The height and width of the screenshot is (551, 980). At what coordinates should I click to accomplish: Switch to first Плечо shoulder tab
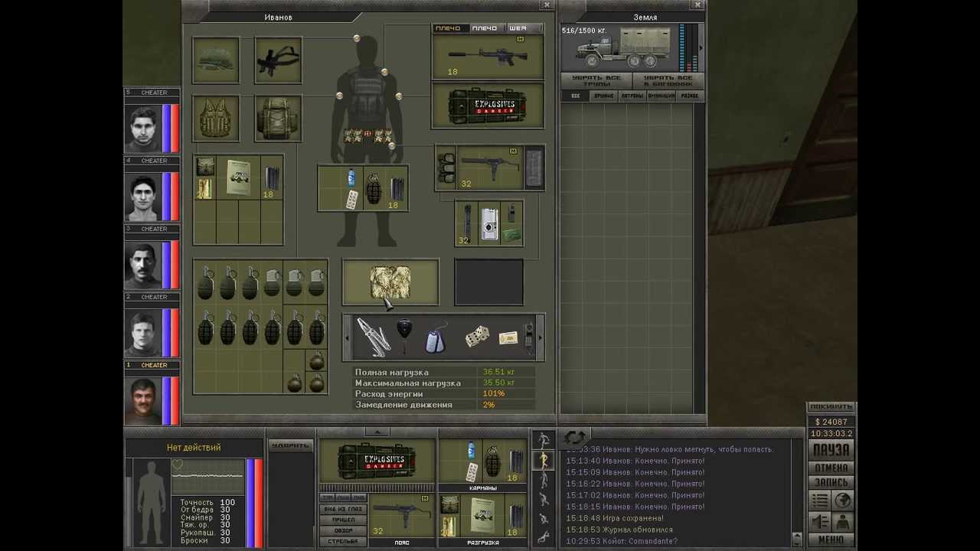point(449,28)
